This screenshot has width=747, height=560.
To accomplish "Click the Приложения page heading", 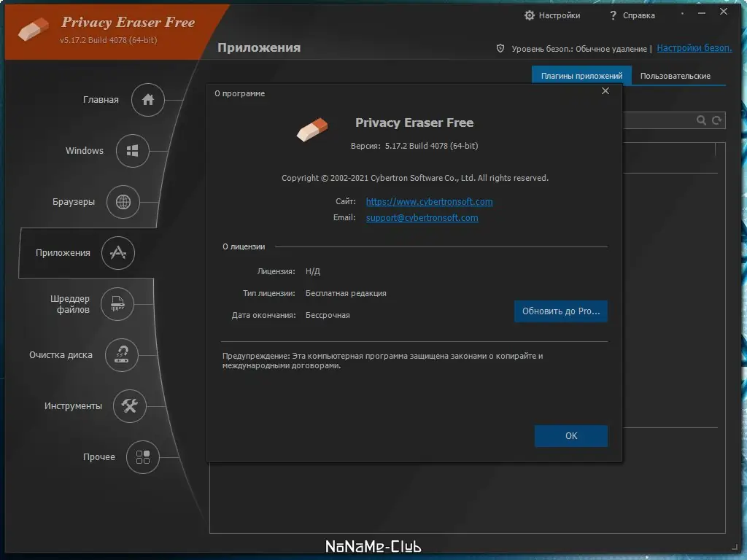I will [x=259, y=47].
